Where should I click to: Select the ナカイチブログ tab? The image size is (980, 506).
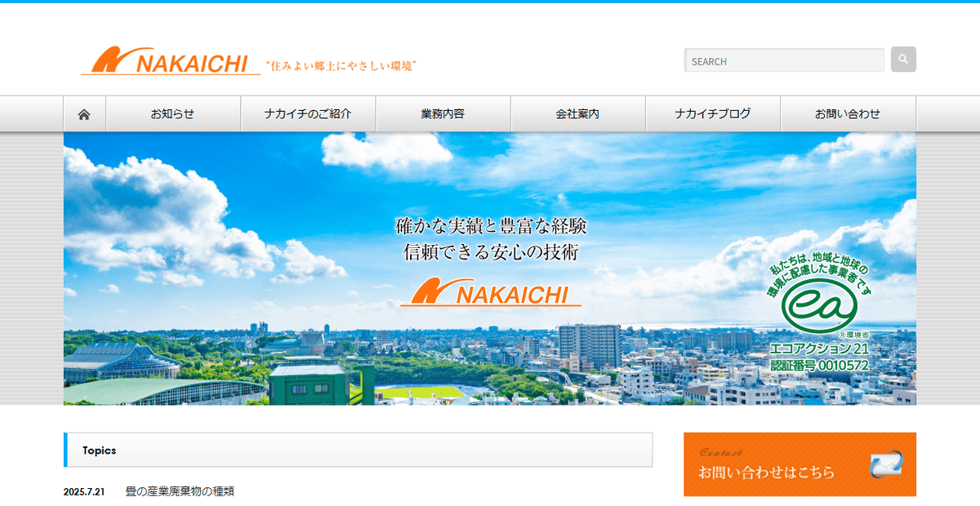point(713,113)
